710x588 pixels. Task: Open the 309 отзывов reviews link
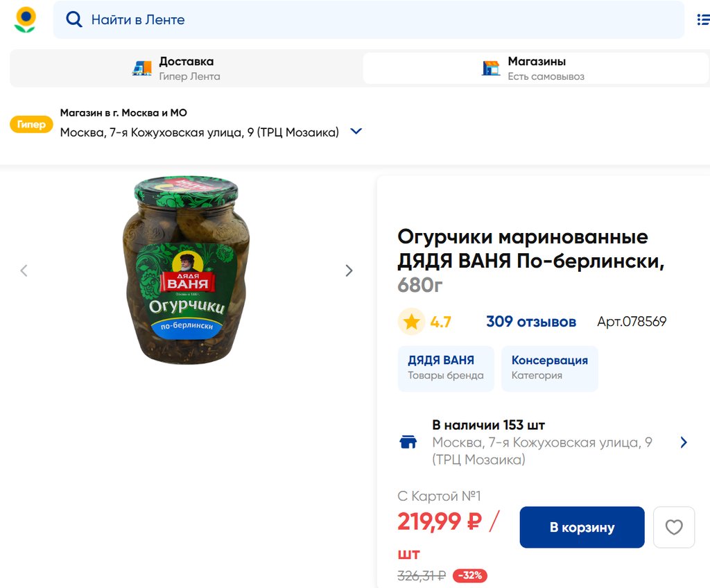(x=530, y=322)
